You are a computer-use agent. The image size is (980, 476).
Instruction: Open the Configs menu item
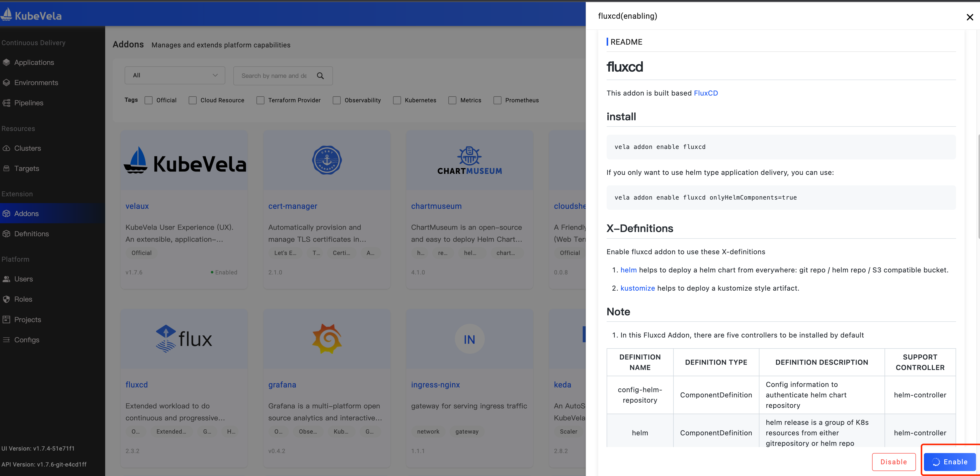(27, 340)
